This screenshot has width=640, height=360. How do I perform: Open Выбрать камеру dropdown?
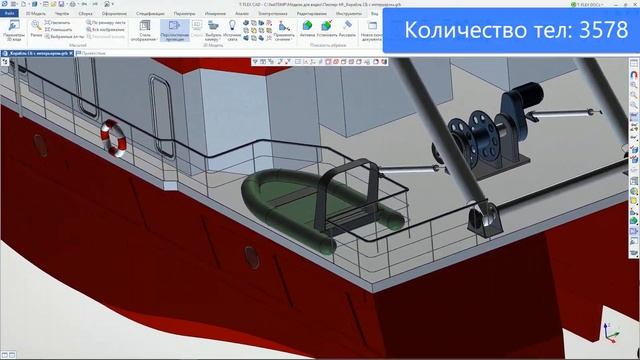213,31
